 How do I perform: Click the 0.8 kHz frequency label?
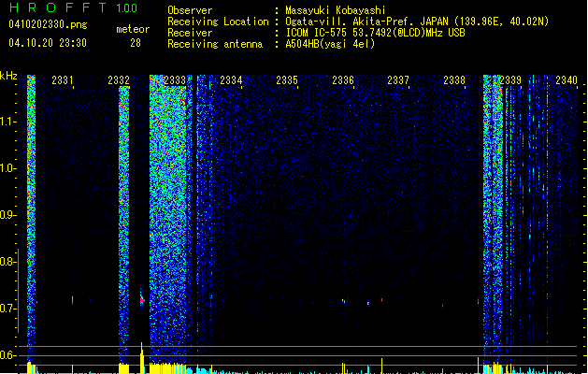click(8, 262)
